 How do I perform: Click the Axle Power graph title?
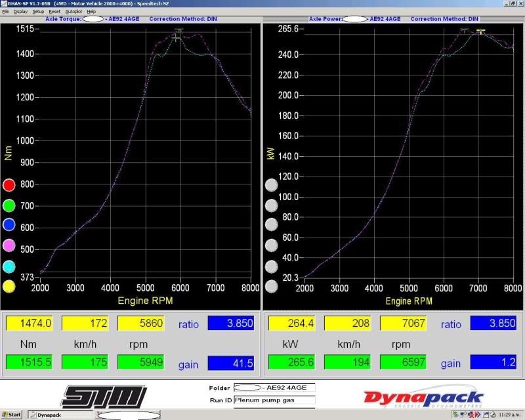393,19
